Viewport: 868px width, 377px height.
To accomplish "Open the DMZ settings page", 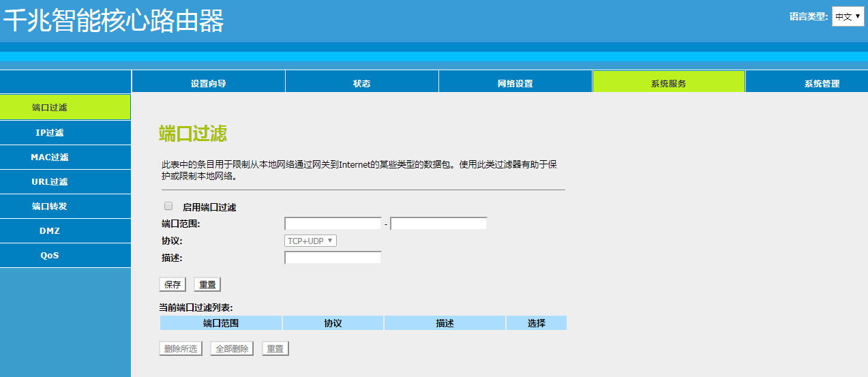I will [x=50, y=230].
